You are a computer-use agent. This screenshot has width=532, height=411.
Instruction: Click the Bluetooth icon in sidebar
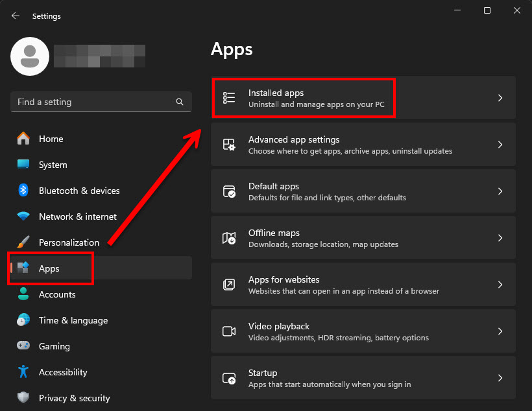click(x=23, y=190)
